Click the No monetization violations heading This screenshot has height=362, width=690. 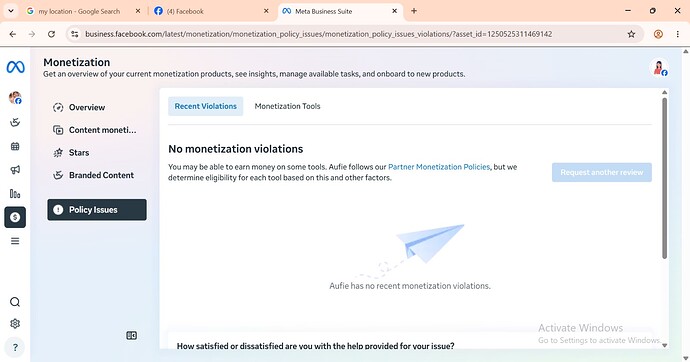click(235, 149)
